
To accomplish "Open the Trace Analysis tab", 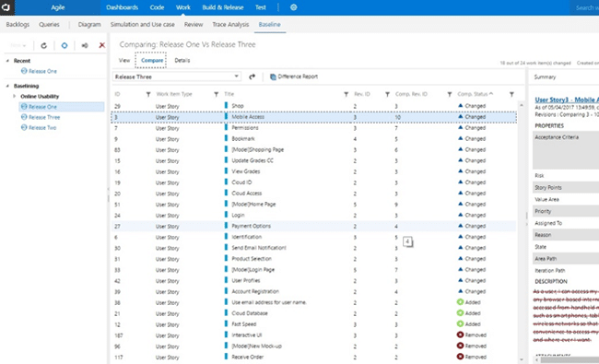I will pos(230,25).
